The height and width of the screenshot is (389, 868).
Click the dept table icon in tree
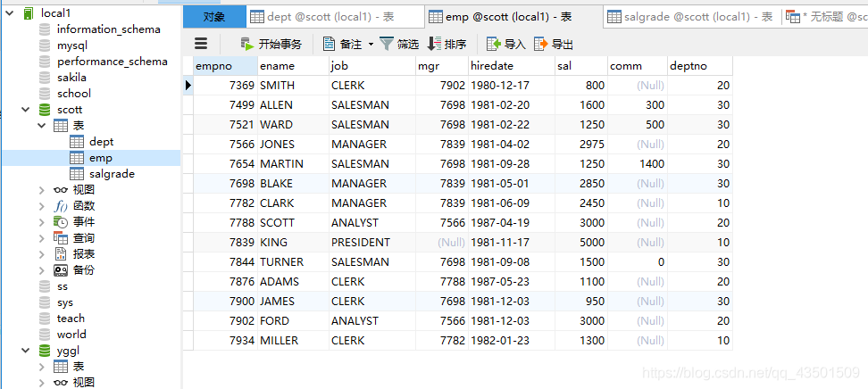click(x=77, y=142)
